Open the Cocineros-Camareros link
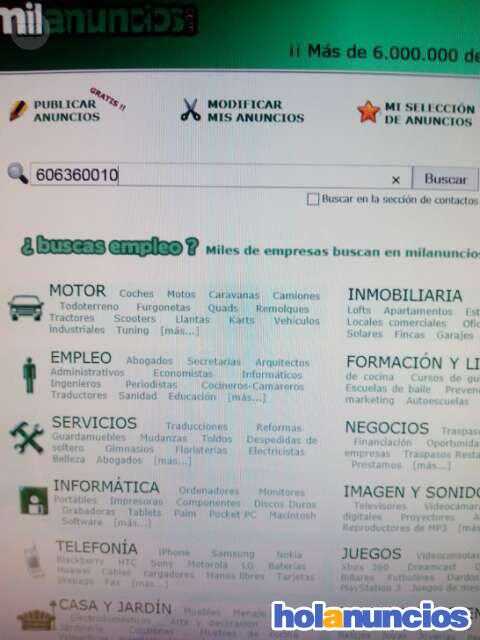Image resolution: width=480 pixels, height=640 pixels. click(252, 386)
